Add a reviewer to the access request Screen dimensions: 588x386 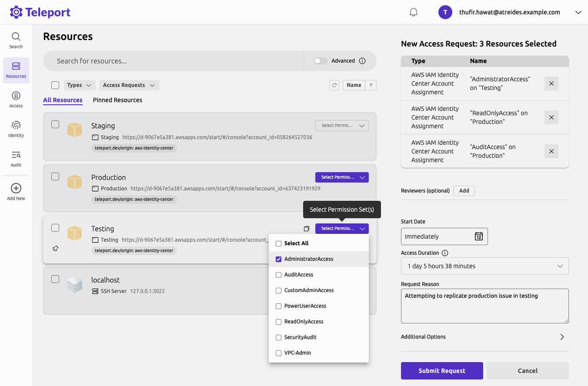[x=464, y=190]
